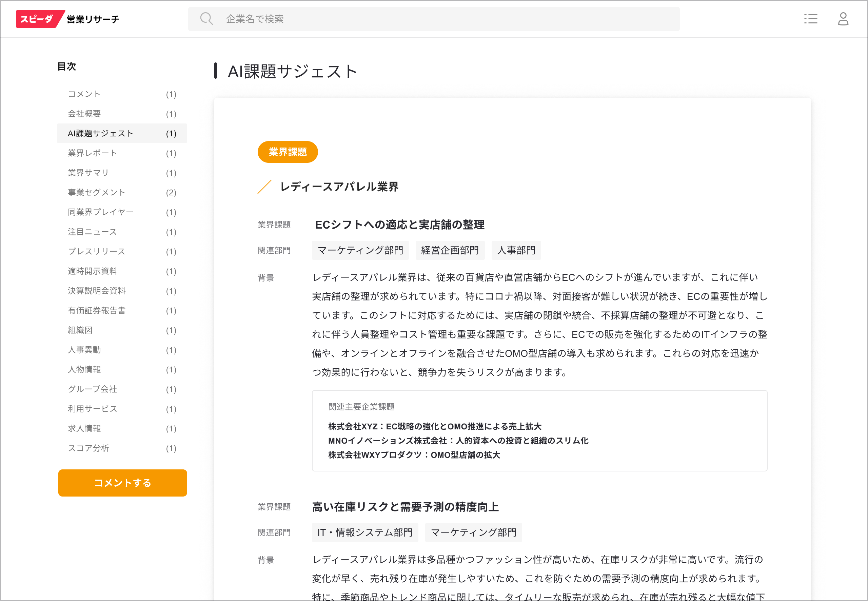Screen dimensions: 868x601
Task: Click マーケティング部門 tag under ECシフト
Action: coord(360,250)
